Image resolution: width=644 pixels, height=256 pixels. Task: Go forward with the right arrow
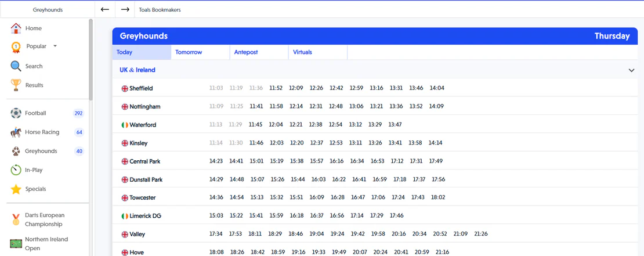[125, 9]
